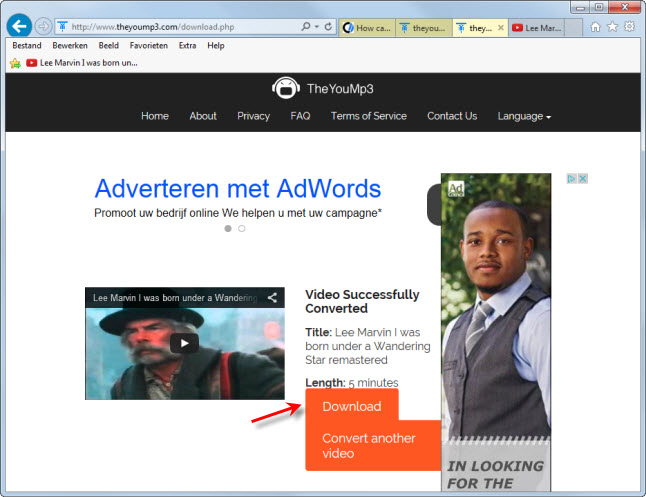This screenshot has height=497, width=646.
Task: Switch to the 'Lee Mar...' YouTube tab
Action: tap(536, 28)
